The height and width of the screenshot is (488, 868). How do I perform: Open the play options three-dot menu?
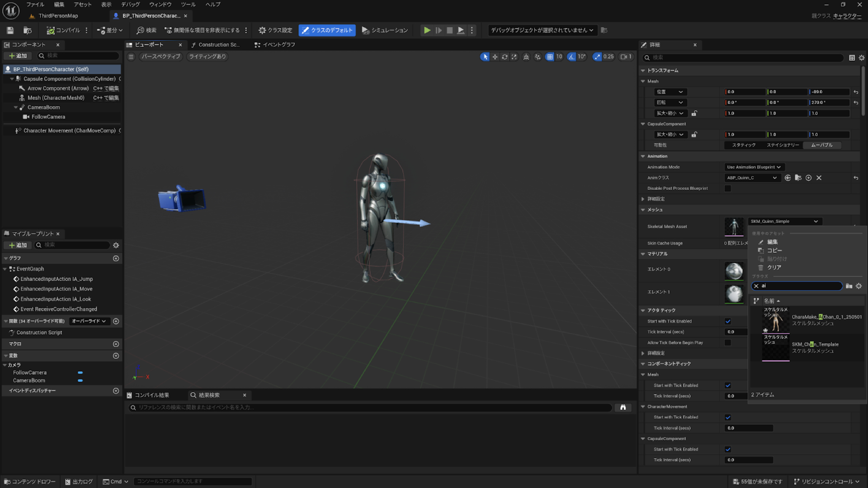[472, 30]
